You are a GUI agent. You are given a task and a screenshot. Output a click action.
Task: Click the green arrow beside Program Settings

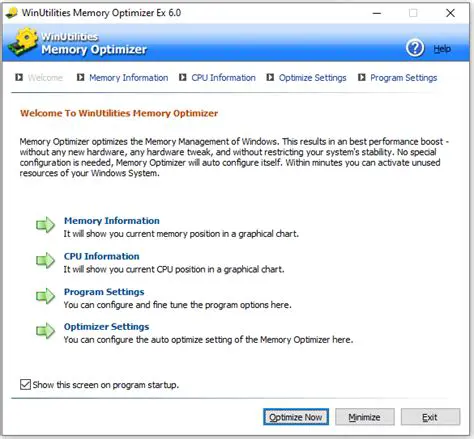45,296
